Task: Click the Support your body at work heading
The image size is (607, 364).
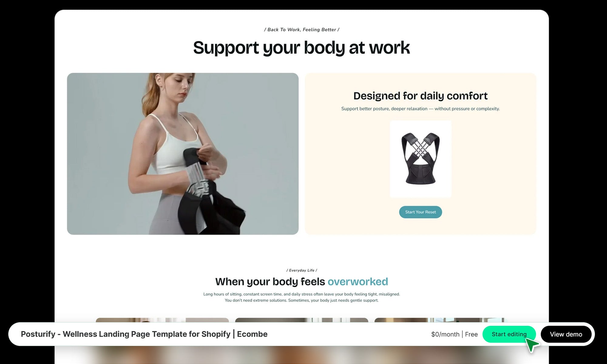Action: [x=301, y=48]
